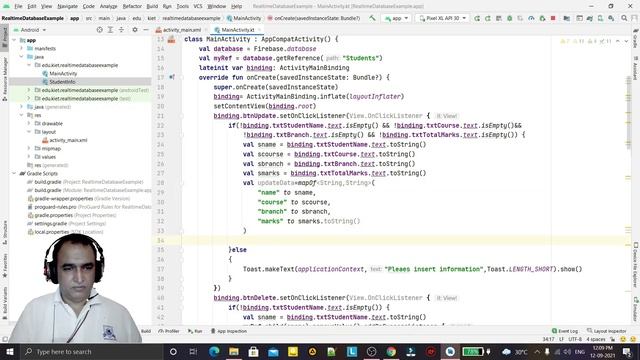The width and height of the screenshot is (640, 360).
Task: Click the Make Project hammer icon
Action: tap(372, 18)
